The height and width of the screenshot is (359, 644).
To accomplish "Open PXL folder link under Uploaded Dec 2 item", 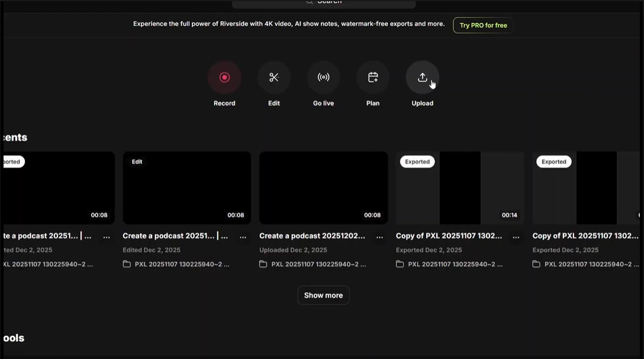I will pos(318,264).
